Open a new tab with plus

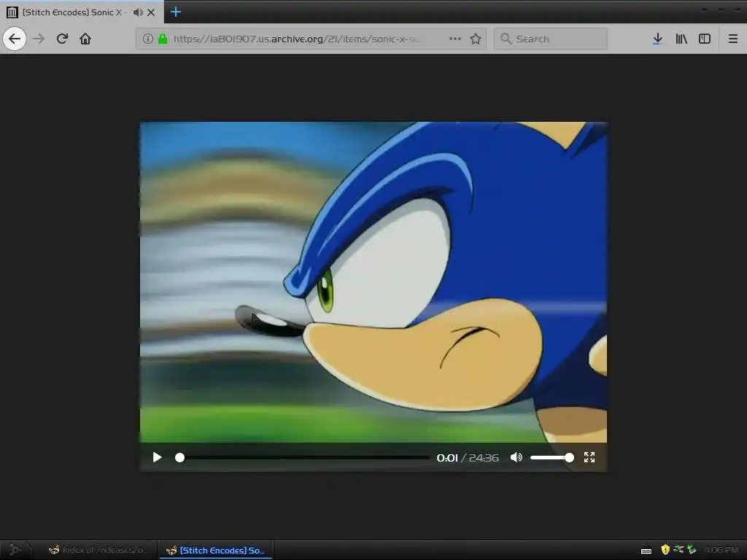176,12
